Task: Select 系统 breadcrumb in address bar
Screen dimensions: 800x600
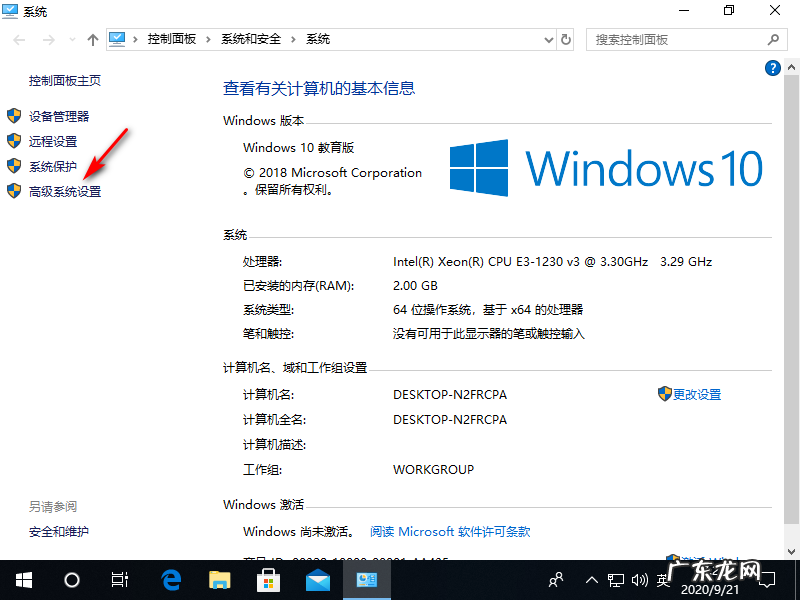Action: pyautogui.click(x=318, y=39)
